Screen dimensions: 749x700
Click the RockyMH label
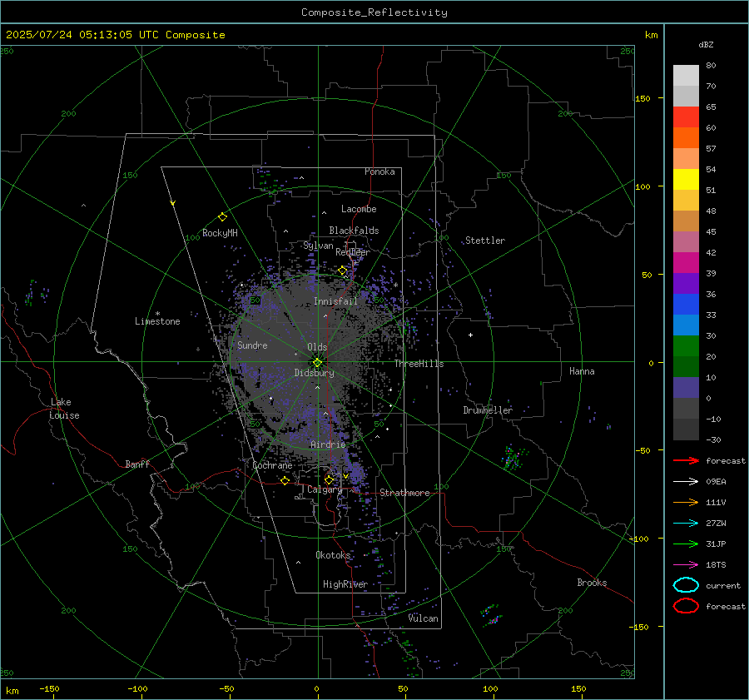(220, 233)
